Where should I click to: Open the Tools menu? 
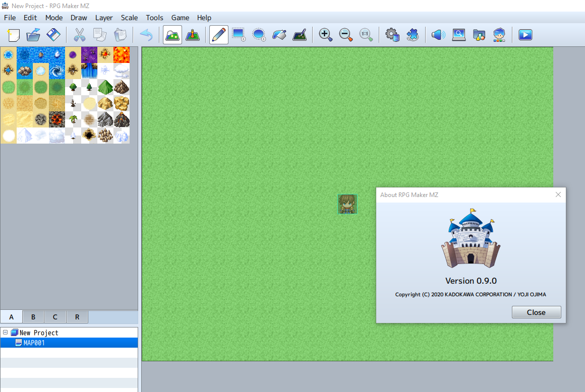pyautogui.click(x=154, y=18)
